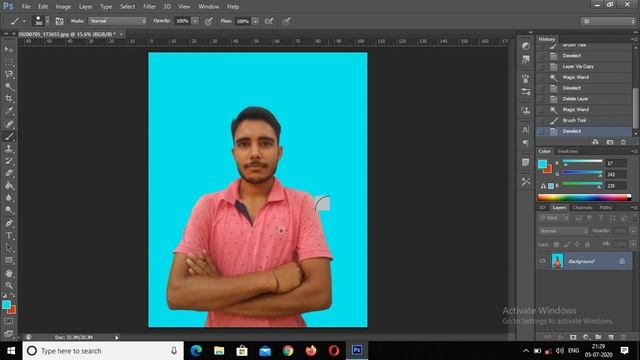Select the Move tool
The width and height of the screenshot is (640, 360).
pos(9,49)
